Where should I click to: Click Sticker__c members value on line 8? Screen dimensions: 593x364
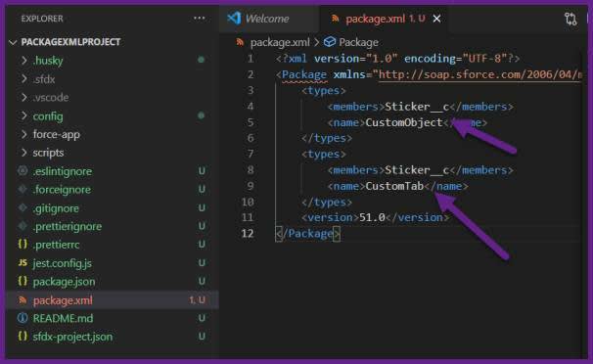(x=417, y=170)
